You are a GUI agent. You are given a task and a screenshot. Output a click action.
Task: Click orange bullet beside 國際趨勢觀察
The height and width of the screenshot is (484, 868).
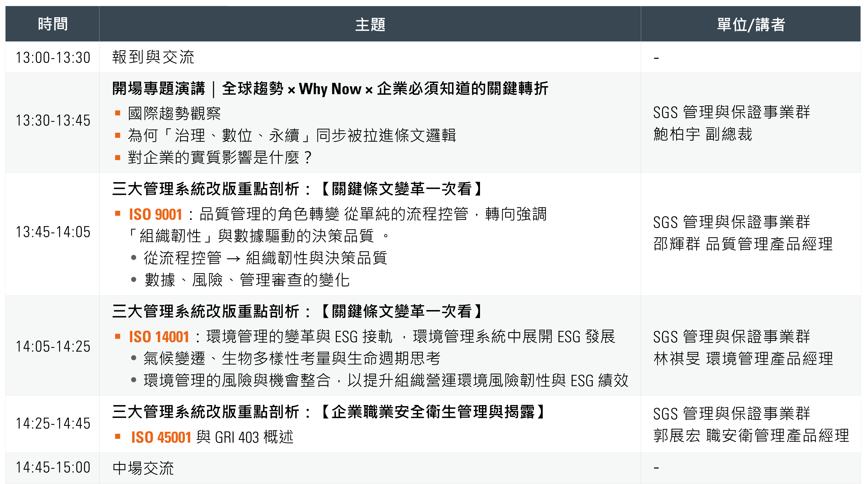(118, 113)
